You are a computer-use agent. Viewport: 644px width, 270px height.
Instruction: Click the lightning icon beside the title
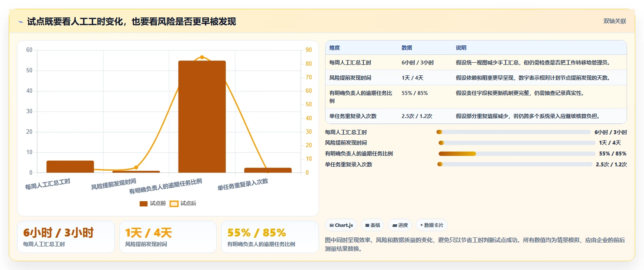[21, 22]
